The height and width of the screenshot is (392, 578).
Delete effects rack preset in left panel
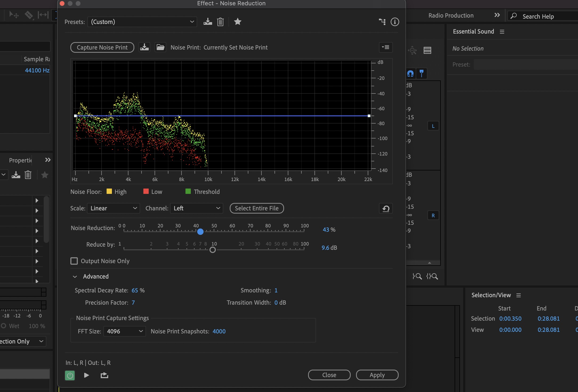pyautogui.click(x=28, y=175)
